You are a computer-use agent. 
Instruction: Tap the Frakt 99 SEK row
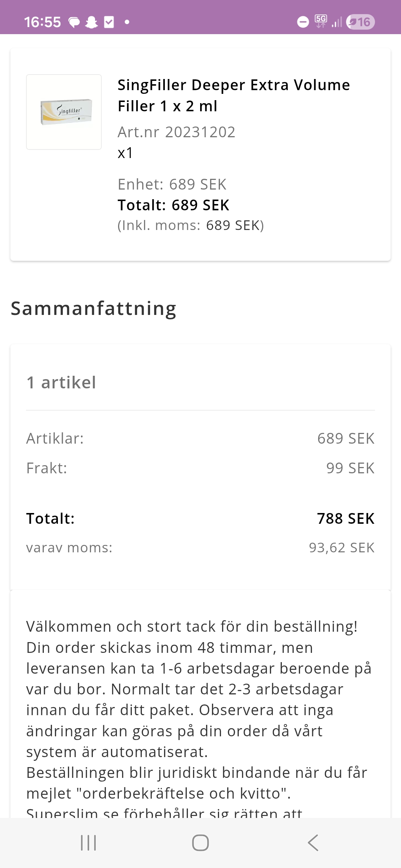point(200,468)
